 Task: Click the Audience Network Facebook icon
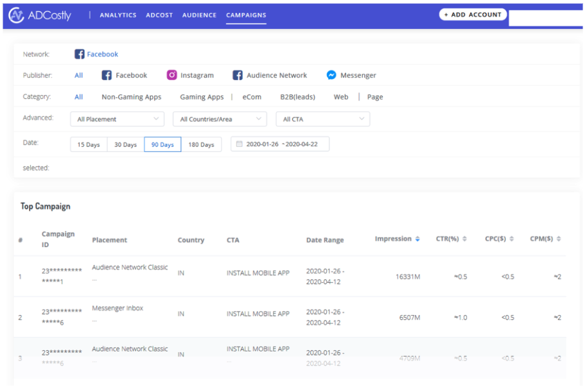(238, 75)
